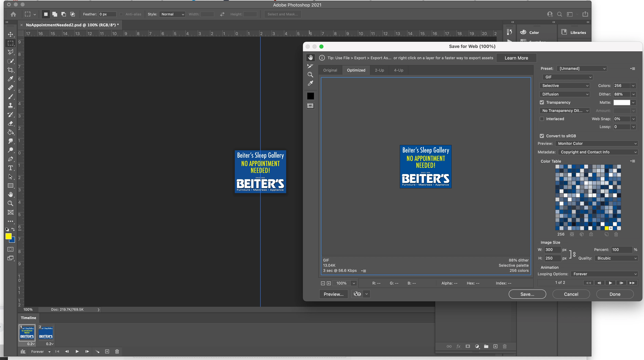This screenshot has height=360, width=644.
Task: Switch to the Original tab
Action: coord(330,70)
